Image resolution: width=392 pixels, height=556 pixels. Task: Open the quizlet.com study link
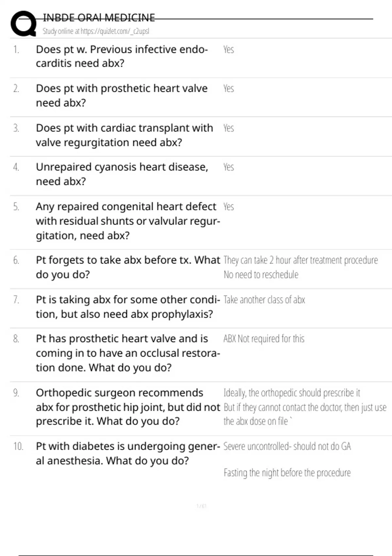96,31
